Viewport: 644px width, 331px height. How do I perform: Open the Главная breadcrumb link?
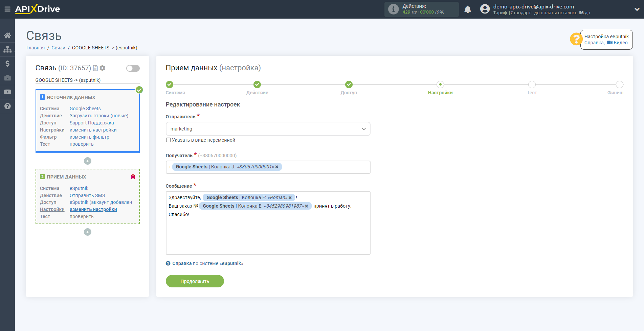point(36,48)
